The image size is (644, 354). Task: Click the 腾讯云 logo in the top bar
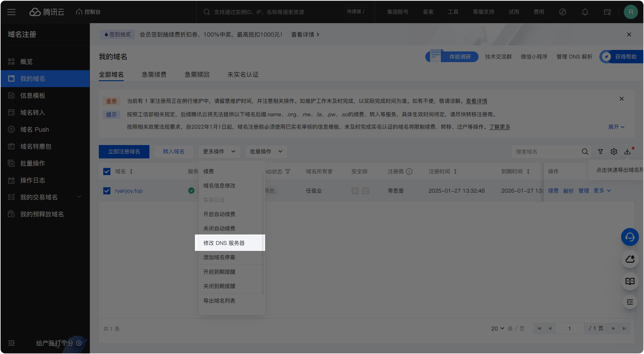click(47, 12)
